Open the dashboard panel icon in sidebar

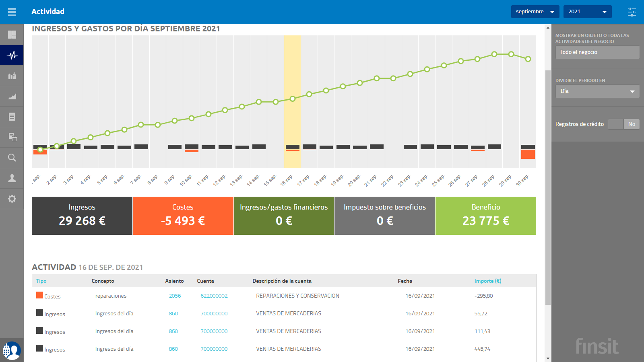tap(12, 35)
